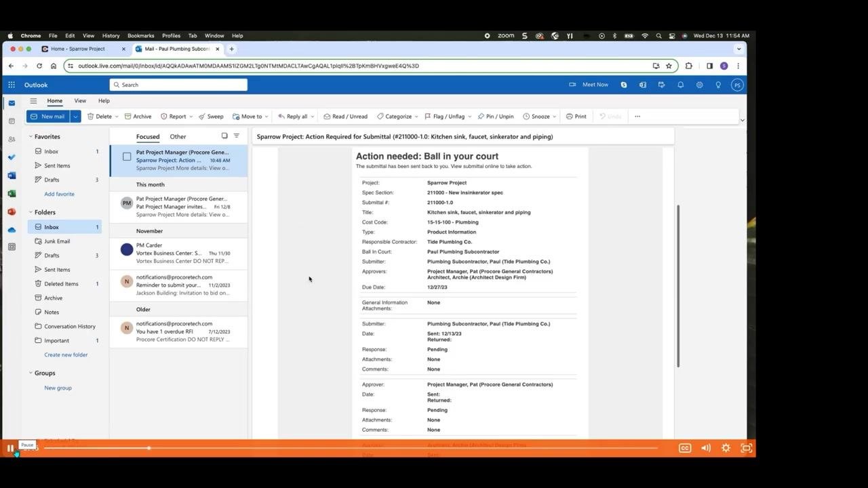This screenshot has height=488, width=868.
Task: Open the Chrome extensions puzzle icon
Action: (689, 66)
